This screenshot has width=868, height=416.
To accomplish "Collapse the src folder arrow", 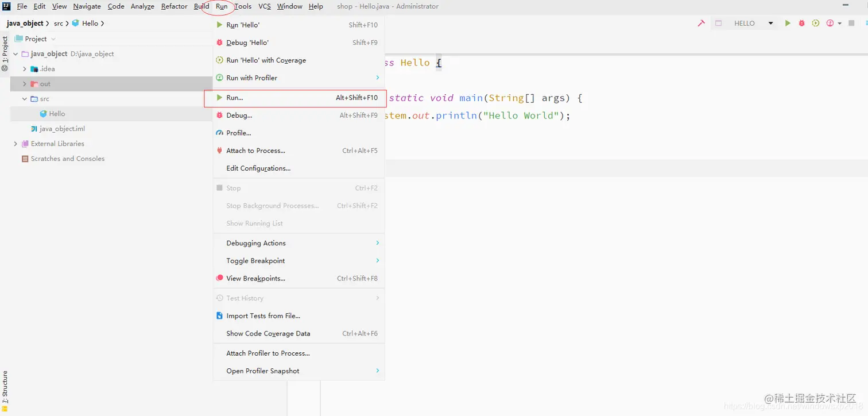I will (x=24, y=99).
